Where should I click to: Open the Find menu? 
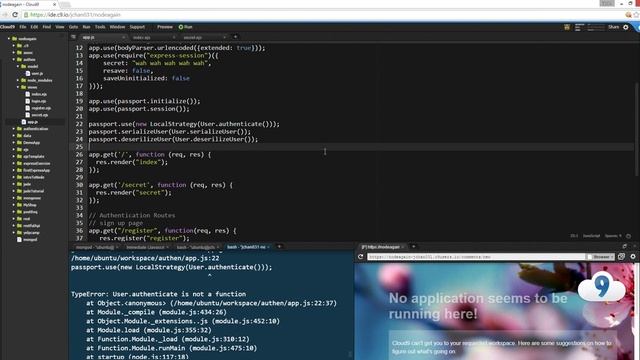(x=47, y=27)
